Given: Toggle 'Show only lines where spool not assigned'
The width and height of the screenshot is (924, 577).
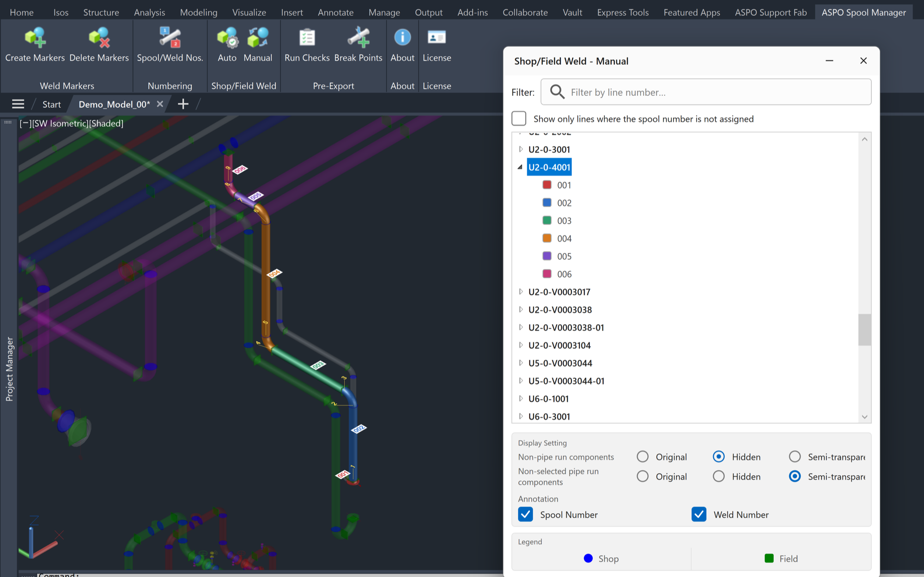Looking at the screenshot, I should (519, 118).
